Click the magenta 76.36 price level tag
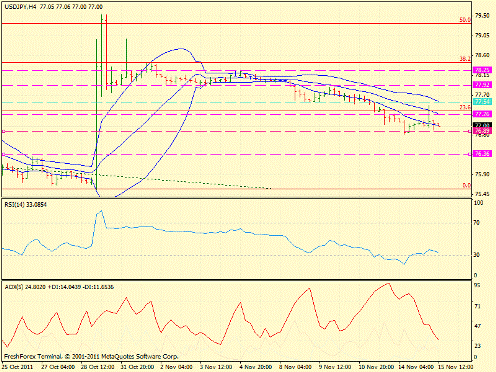496x372 pixels. coord(482,154)
